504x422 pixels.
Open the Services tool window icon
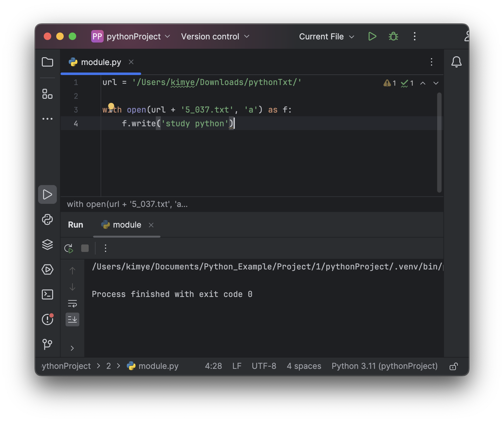coord(47,269)
